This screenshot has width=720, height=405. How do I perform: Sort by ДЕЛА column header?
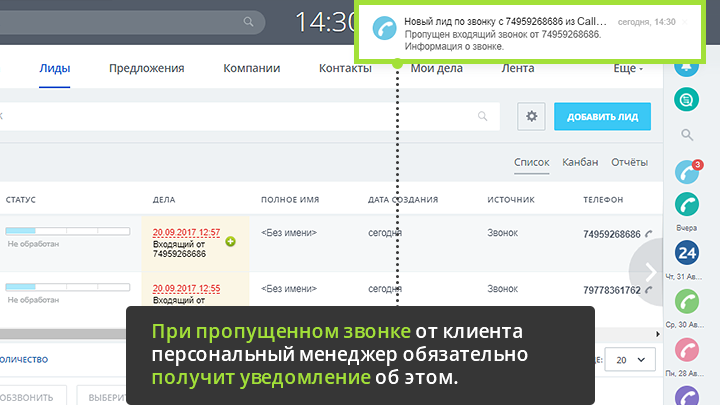tap(164, 200)
